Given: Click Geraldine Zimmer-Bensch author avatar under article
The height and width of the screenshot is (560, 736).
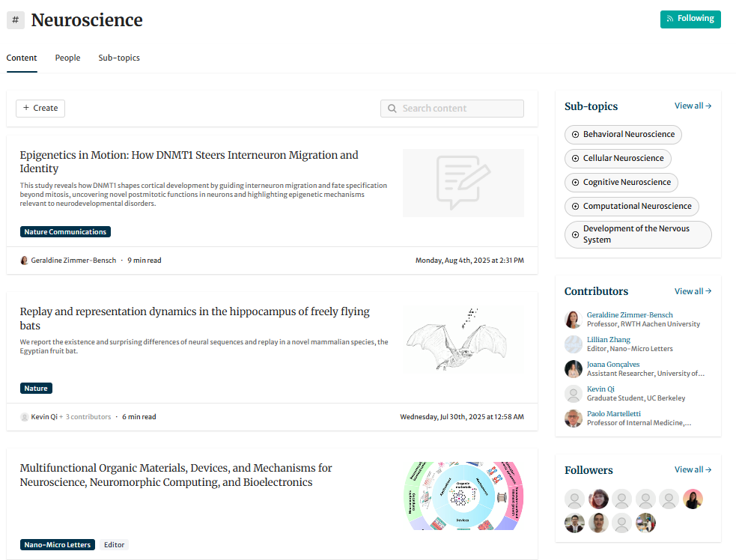Looking at the screenshot, I should point(25,261).
